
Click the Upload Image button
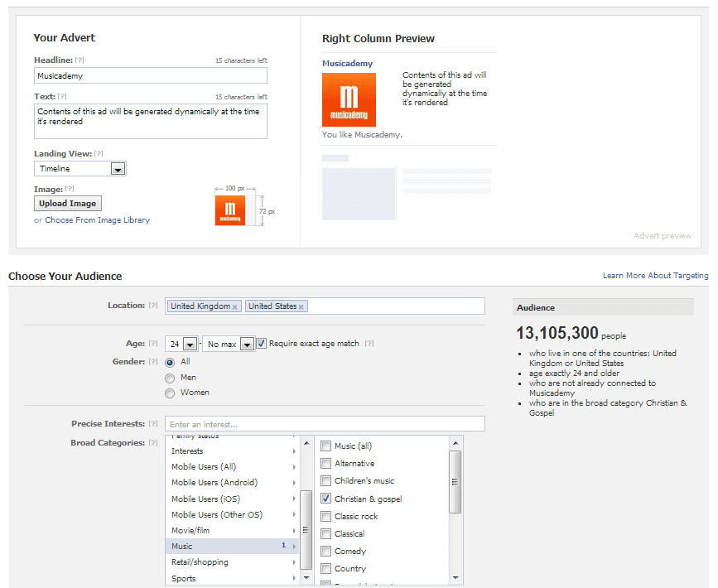pyautogui.click(x=68, y=204)
